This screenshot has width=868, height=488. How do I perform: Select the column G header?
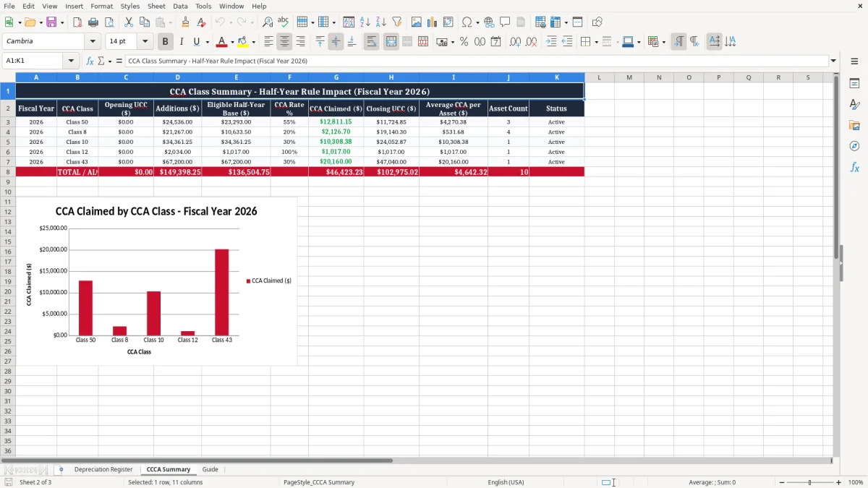pos(336,77)
